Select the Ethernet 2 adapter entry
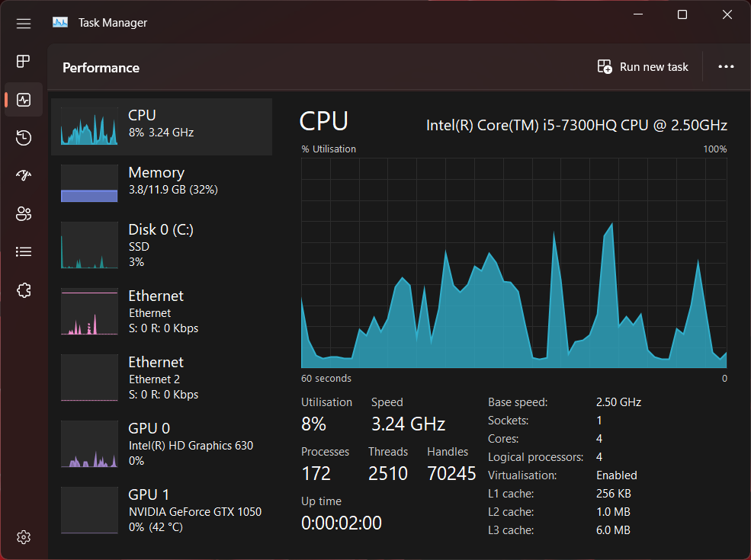Image resolution: width=751 pixels, height=560 pixels. [x=162, y=377]
